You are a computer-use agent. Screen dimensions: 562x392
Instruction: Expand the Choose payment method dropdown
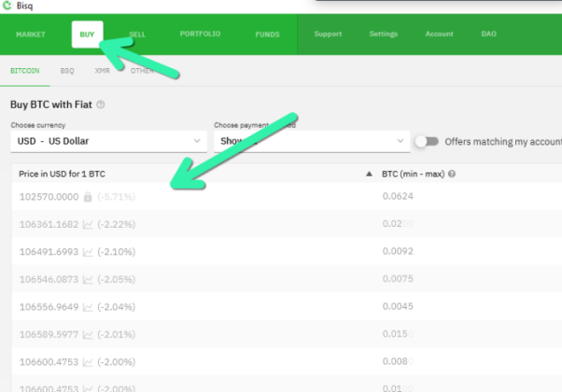click(x=310, y=141)
